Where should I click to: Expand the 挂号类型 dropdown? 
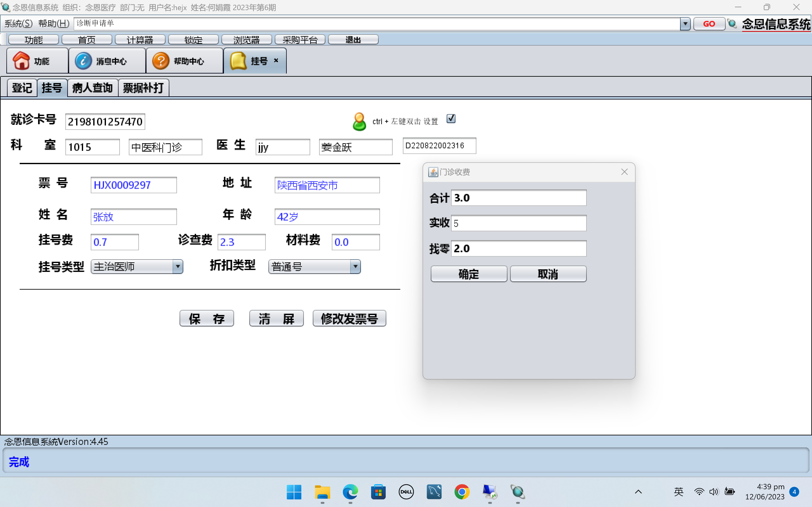click(178, 266)
